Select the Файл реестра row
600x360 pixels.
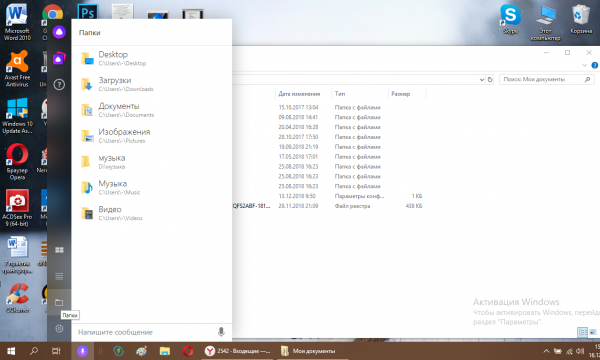(x=329, y=206)
